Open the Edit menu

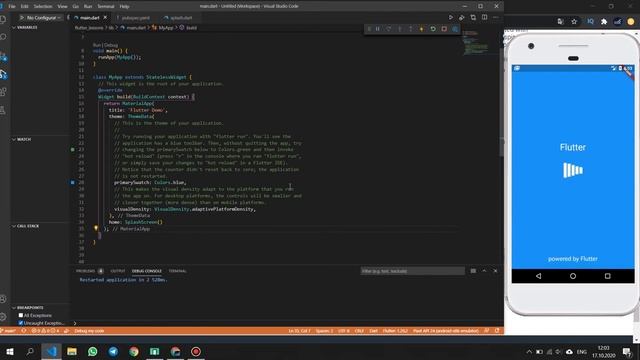click(x=24, y=7)
